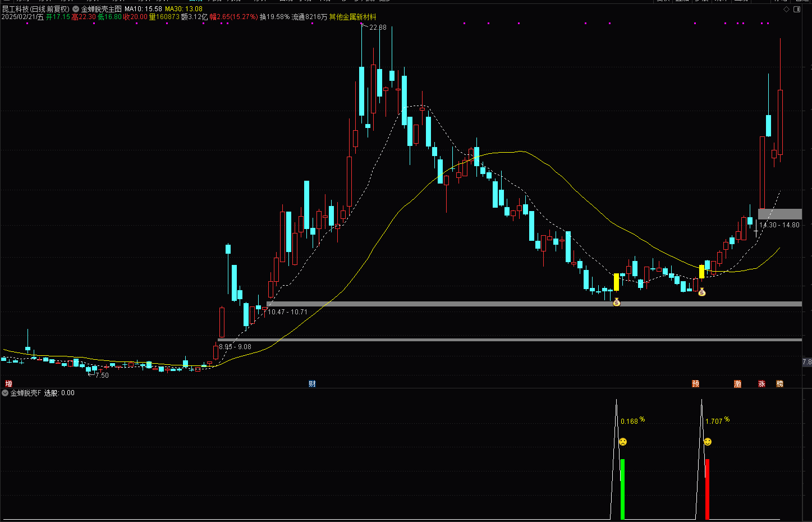Click the 选股: 0.00 value
The width and height of the screenshot is (812, 522).
pyautogui.click(x=59, y=393)
